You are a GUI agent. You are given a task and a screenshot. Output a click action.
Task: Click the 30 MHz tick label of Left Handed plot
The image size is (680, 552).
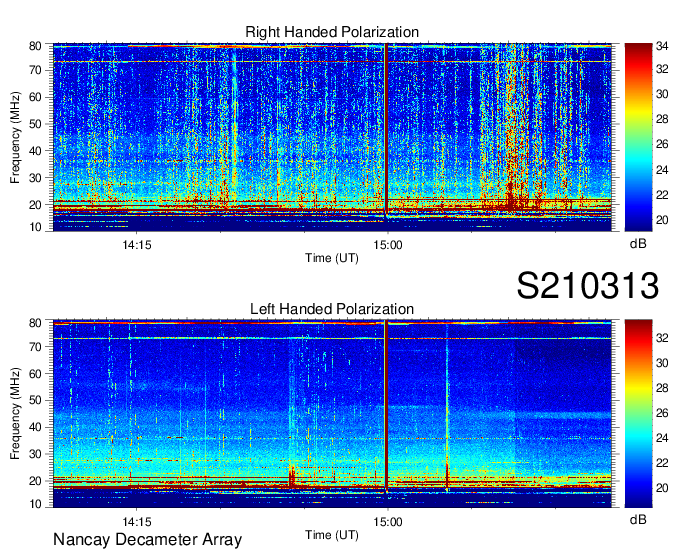(x=35, y=454)
